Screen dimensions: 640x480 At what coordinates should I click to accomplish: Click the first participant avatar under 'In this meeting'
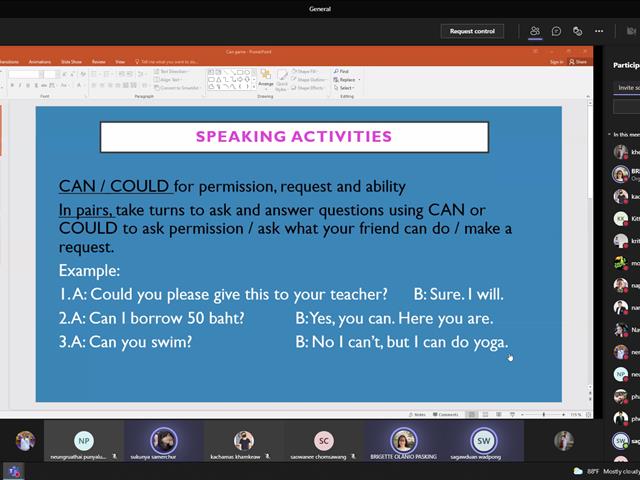tap(620, 152)
